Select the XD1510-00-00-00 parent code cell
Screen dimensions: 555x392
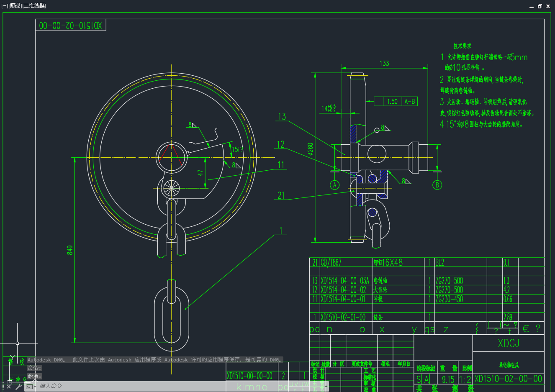[249, 376]
